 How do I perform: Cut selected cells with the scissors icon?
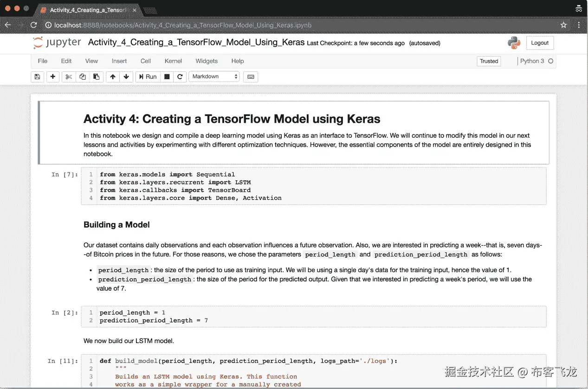(x=69, y=77)
